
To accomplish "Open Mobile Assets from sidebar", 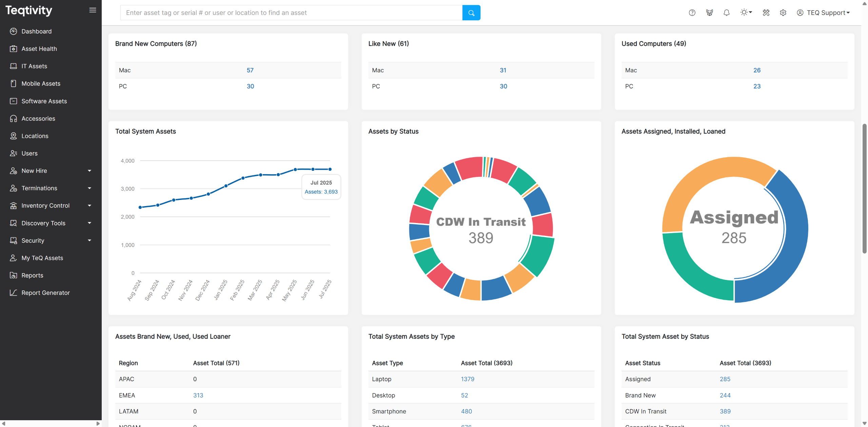I will coord(41,84).
